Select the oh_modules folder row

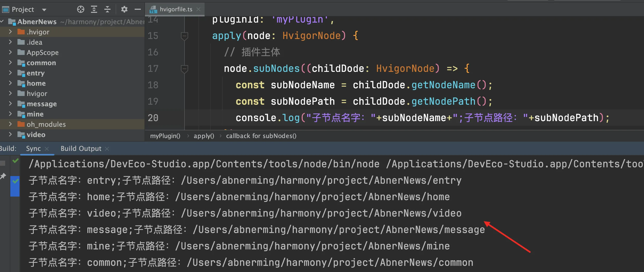pyautogui.click(x=72, y=124)
